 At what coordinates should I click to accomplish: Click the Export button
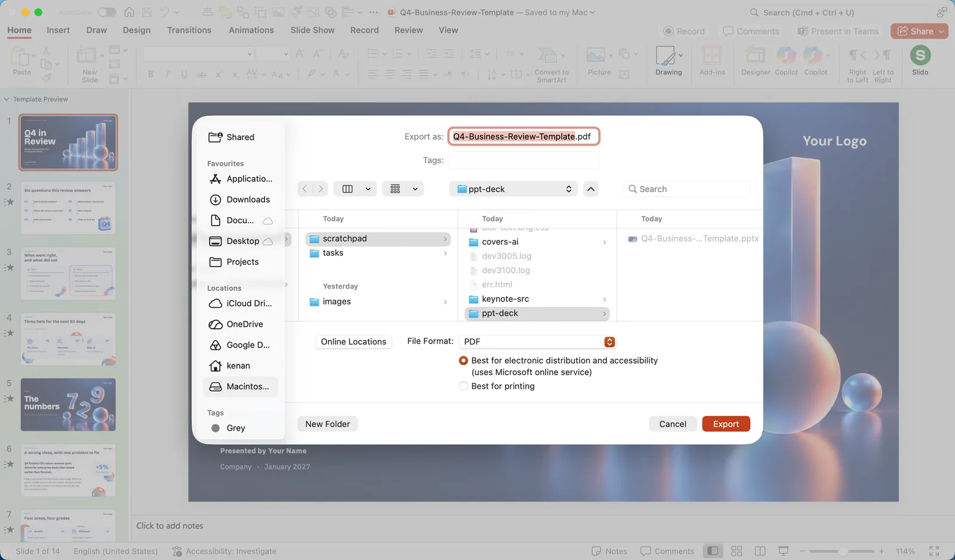(x=726, y=424)
